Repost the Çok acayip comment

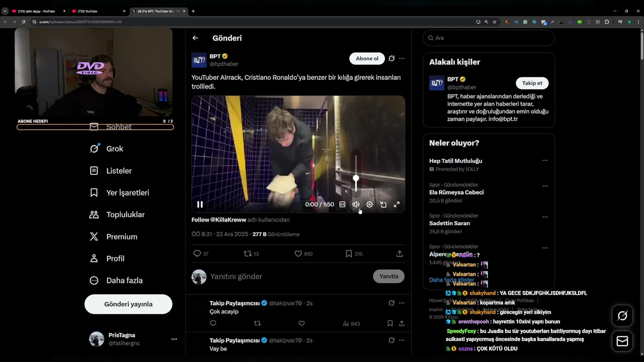(257, 323)
